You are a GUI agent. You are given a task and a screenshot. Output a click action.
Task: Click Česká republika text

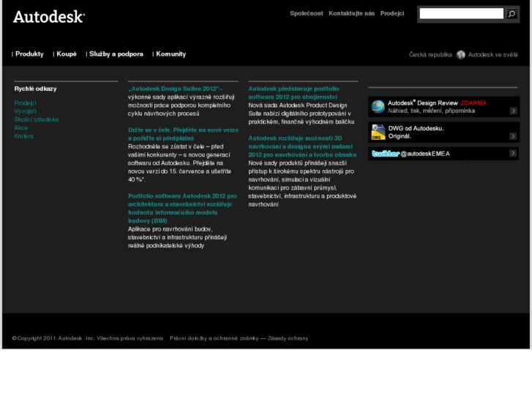tap(430, 55)
